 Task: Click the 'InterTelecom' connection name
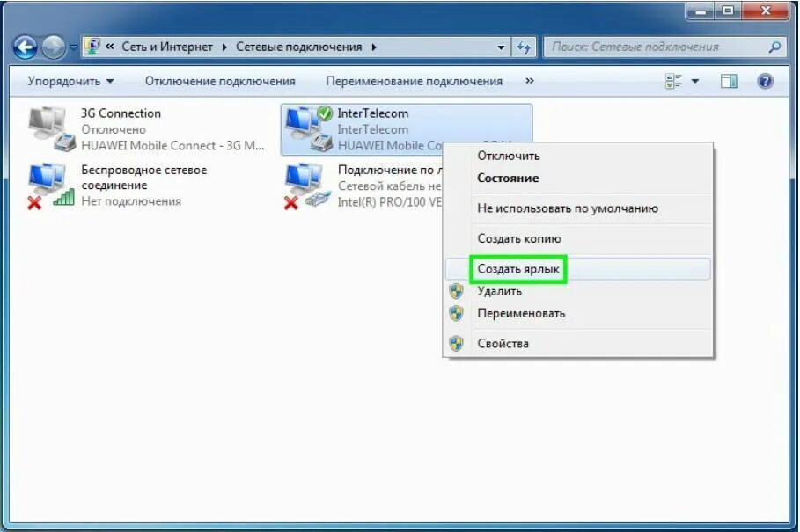pos(372,113)
